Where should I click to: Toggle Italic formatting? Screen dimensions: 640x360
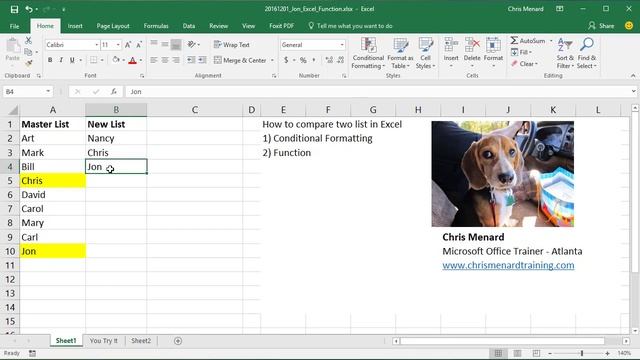(x=61, y=60)
